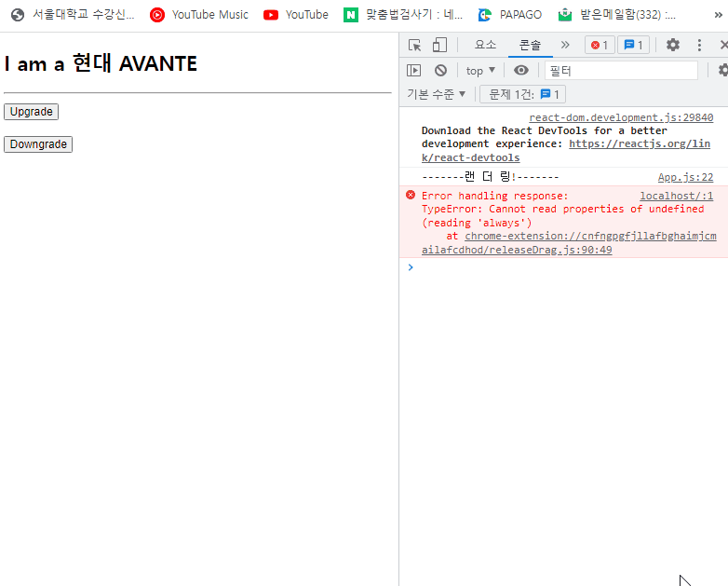
Task: Toggle the device toolbar icon
Action: 439,45
